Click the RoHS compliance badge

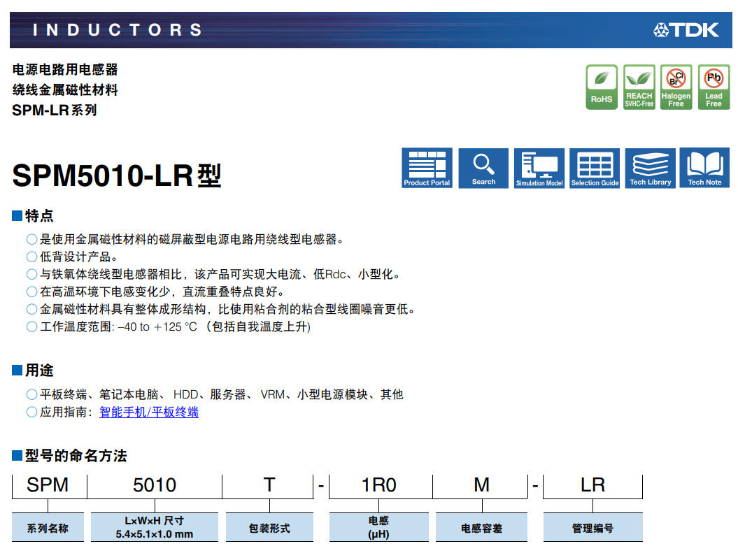coord(602,87)
